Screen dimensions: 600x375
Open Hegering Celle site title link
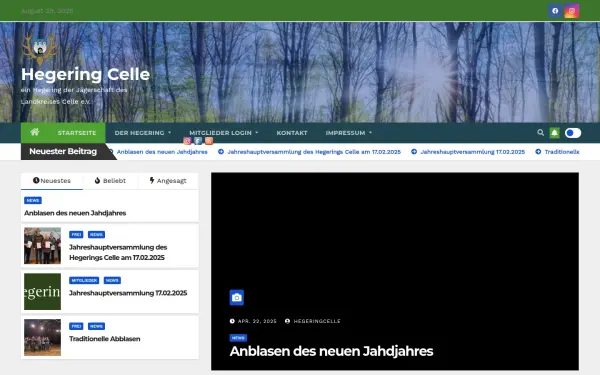click(85, 74)
